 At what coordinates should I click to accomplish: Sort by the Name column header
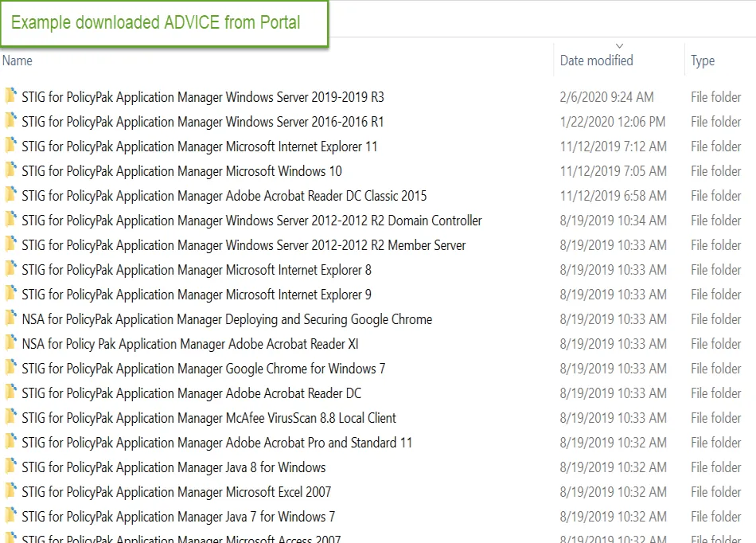[x=18, y=61]
